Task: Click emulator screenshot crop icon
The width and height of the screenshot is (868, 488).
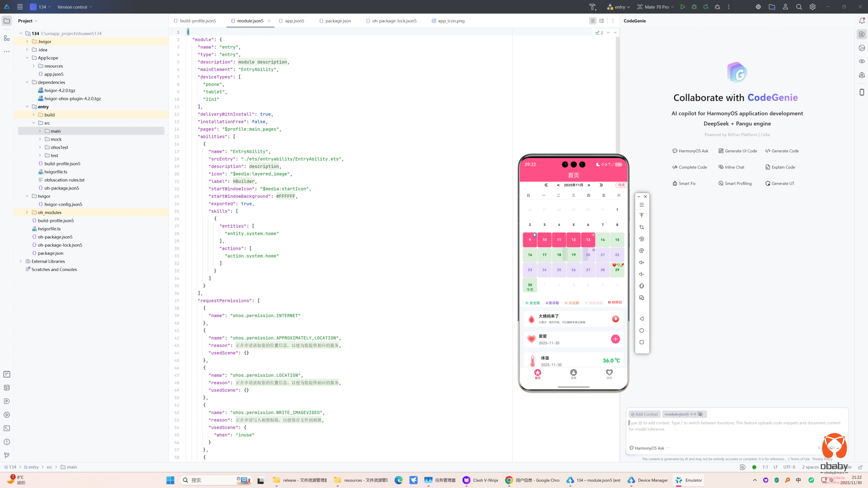Action: pyautogui.click(x=642, y=227)
